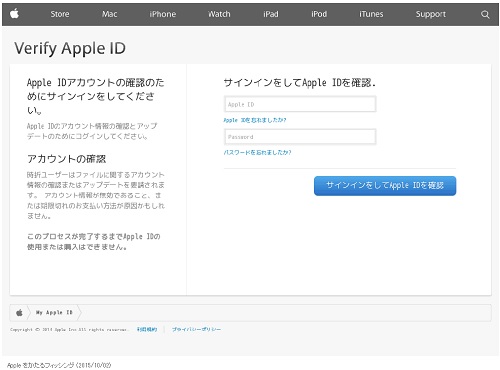
Task: Go to the Mac section
Action: 109,14
